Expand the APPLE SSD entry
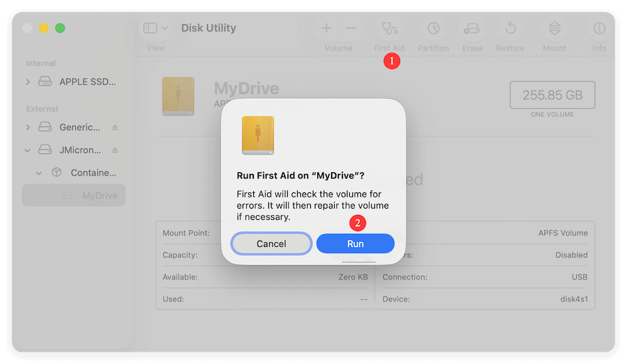Image resolution: width=627 pixels, height=364 pixels. tap(27, 81)
